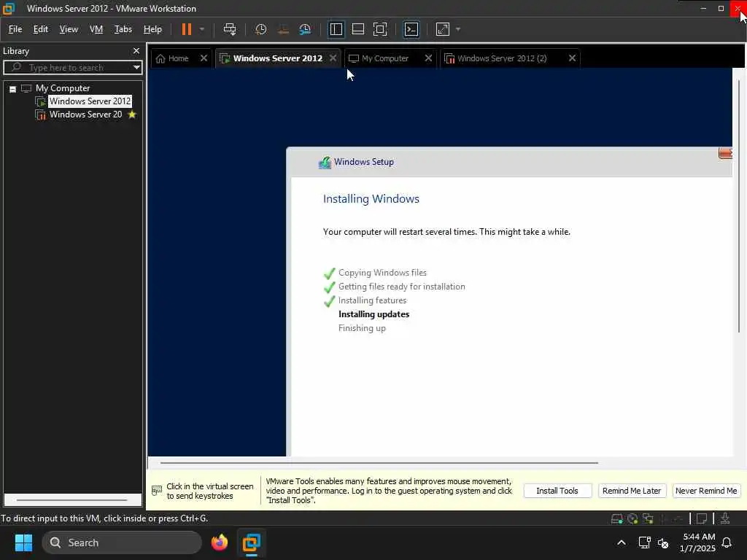The image size is (747, 560).
Task: Revert to the previous snapshot using the toolbar icon
Action: pos(283,29)
